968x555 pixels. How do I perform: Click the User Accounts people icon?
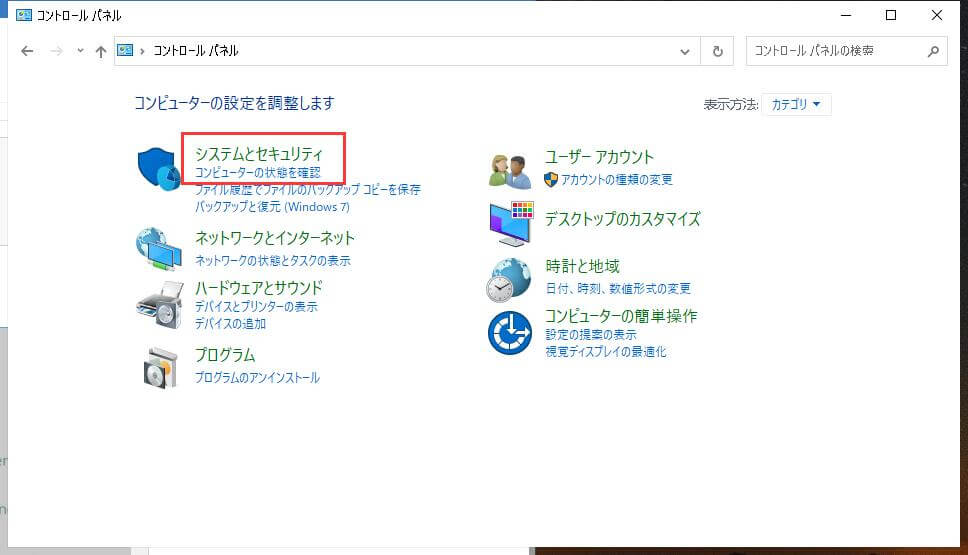510,170
